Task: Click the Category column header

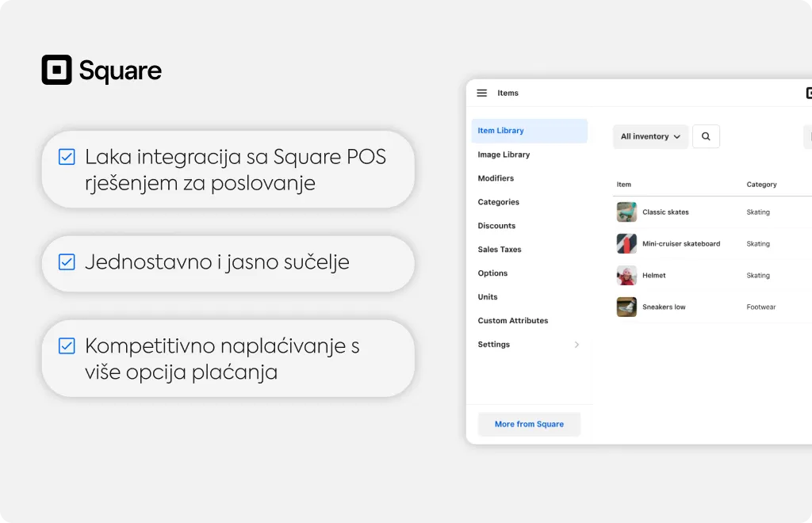Action: point(761,185)
